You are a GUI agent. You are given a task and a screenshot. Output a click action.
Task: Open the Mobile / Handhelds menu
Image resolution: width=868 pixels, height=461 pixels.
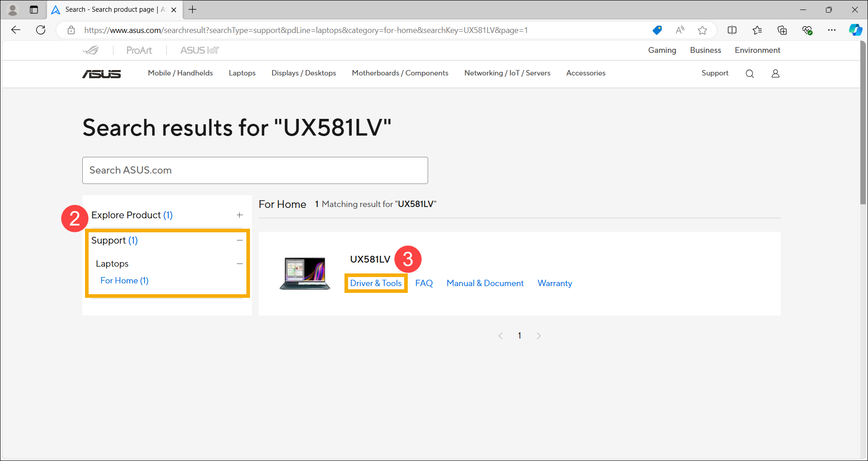click(180, 73)
